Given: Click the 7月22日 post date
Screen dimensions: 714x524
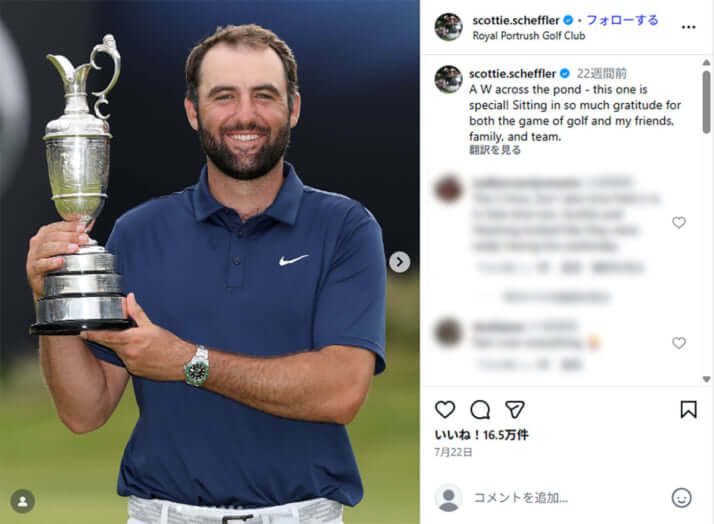Looking at the screenshot, I should [x=453, y=452].
